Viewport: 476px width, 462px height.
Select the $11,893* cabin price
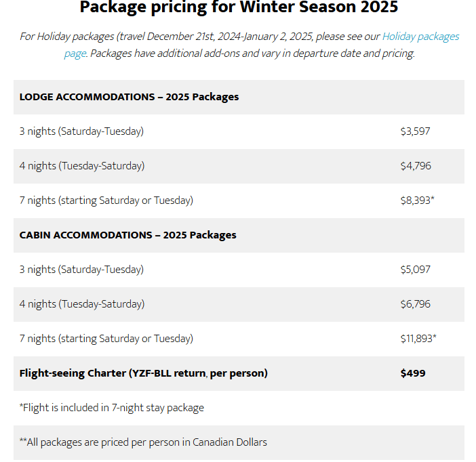418,339
